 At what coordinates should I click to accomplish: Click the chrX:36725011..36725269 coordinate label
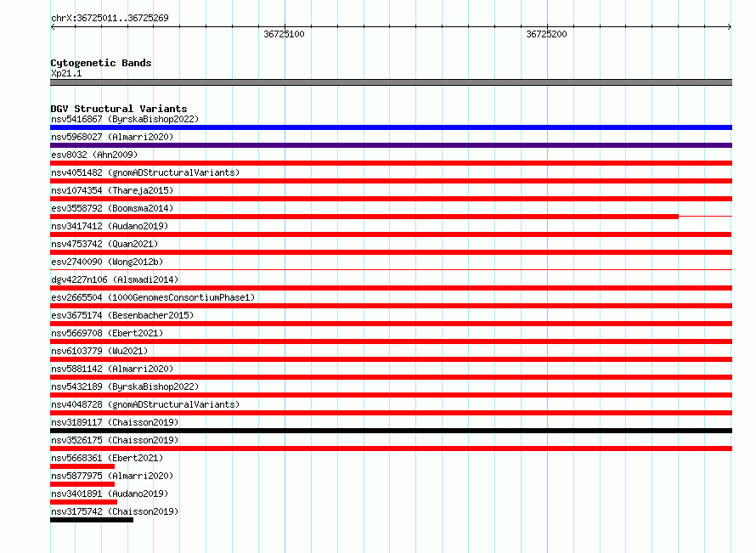(x=110, y=18)
